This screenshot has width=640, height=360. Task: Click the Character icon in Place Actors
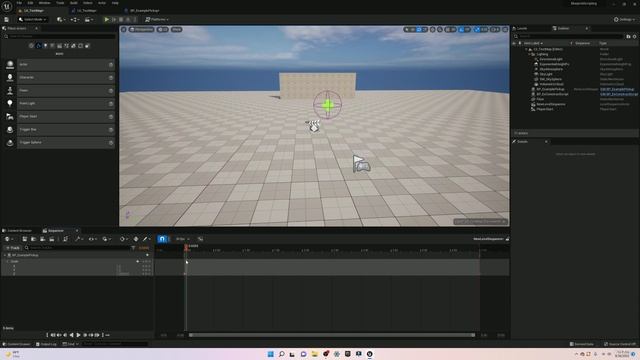[10, 78]
